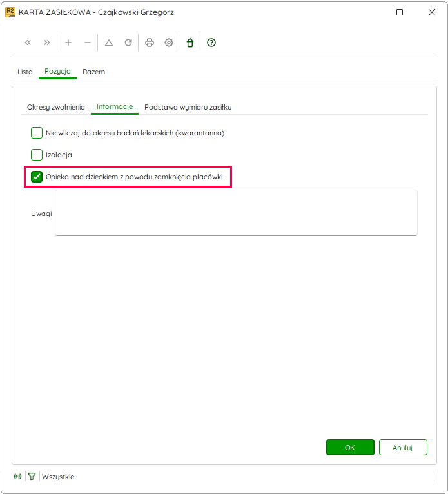Go to previous record with double-left arrow

(28, 43)
